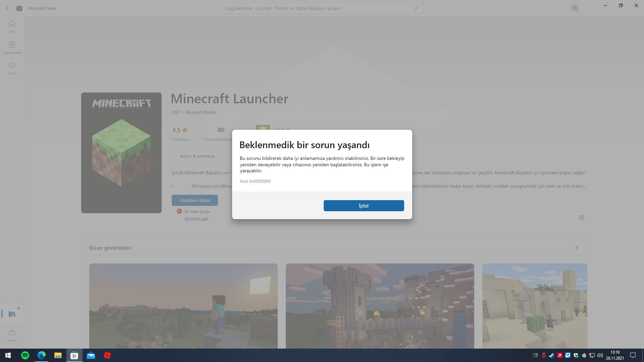Open the Ayrıntıları gör link
The width and height of the screenshot is (644, 362).
196,219
